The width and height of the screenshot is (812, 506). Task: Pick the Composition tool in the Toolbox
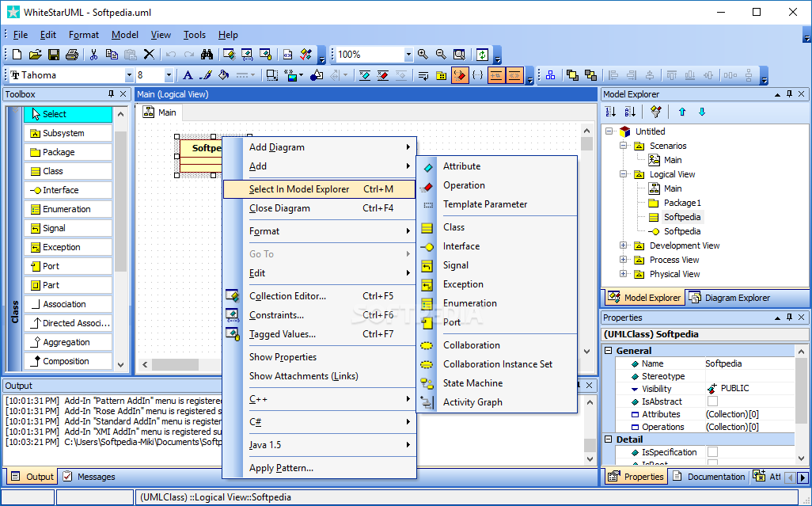pos(68,362)
